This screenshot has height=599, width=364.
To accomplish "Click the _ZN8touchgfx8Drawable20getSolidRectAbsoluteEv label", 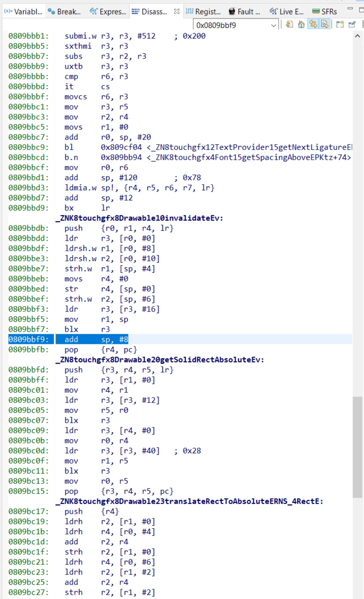I will pyautogui.click(x=160, y=360).
